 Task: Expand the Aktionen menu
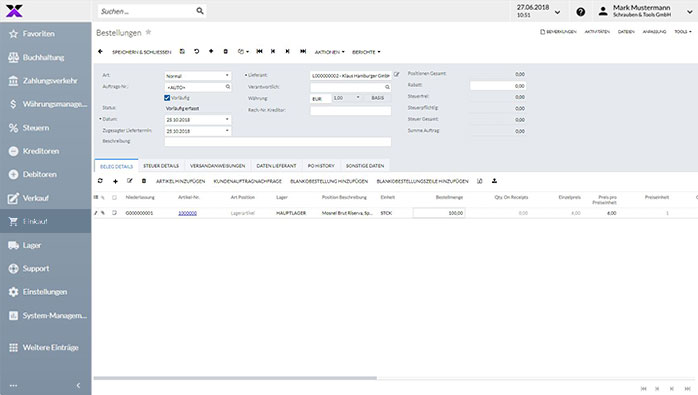(329, 52)
